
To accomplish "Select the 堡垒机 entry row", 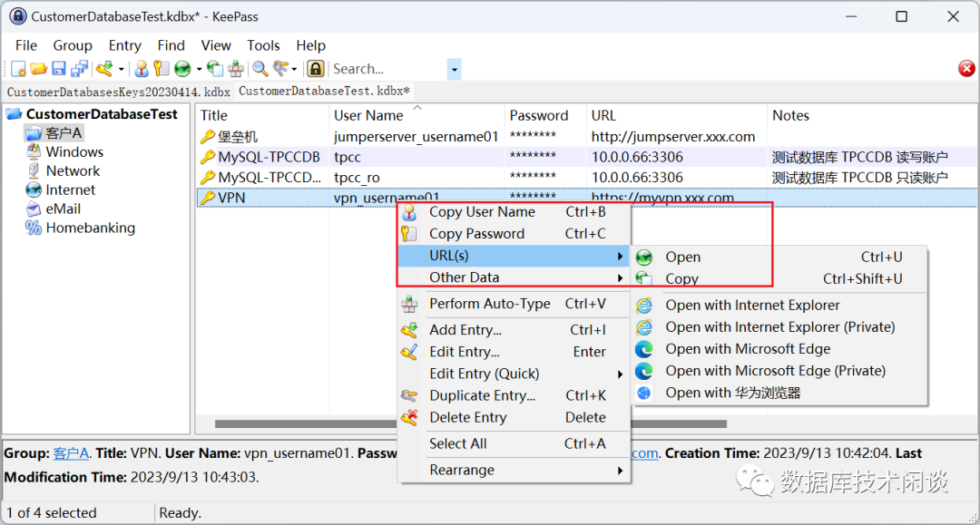I will click(586, 137).
